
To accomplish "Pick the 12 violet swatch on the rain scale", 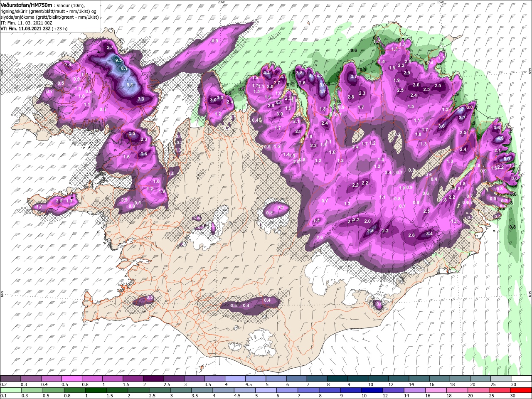I will [x=394, y=390].
